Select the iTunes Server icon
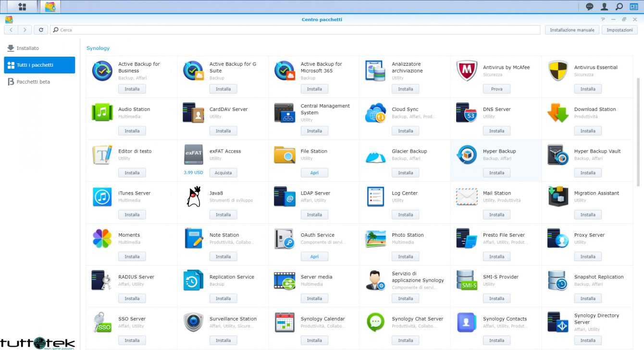Screen dimensions: 644x350 [102, 197]
